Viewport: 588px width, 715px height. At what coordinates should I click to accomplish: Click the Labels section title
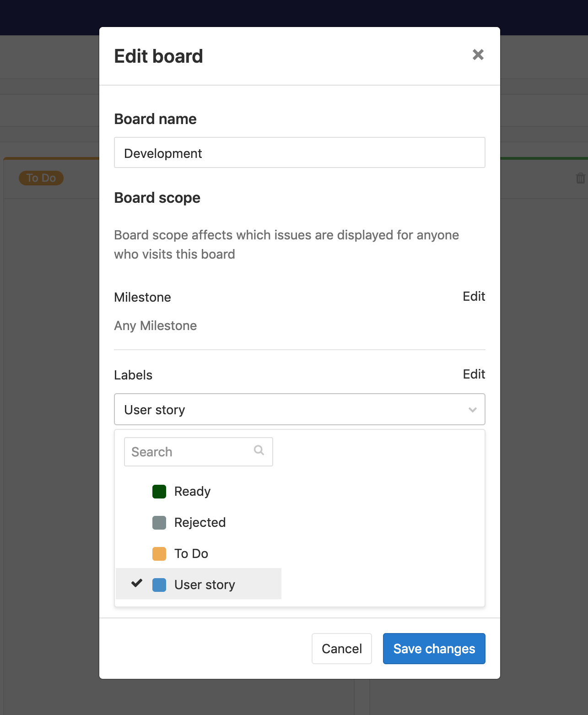(133, 375)
